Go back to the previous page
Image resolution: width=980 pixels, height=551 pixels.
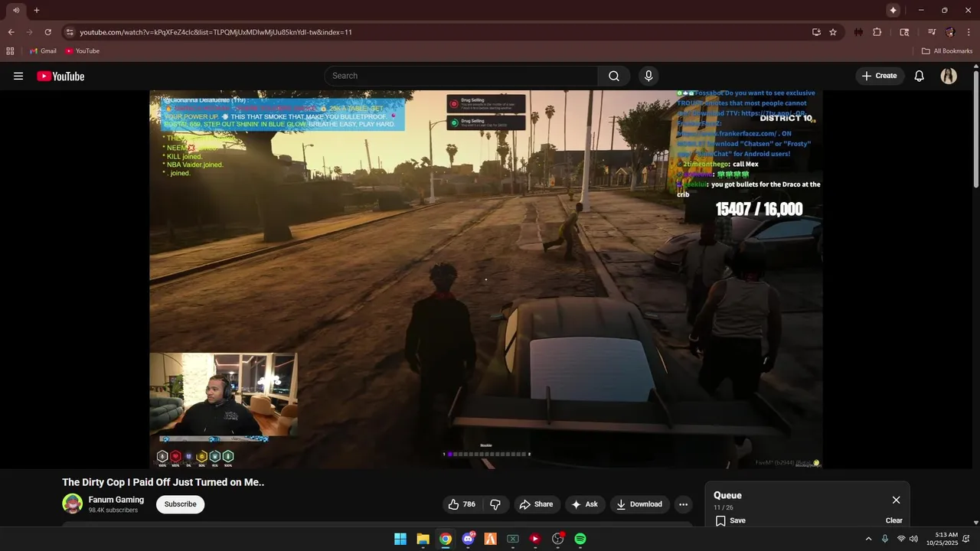click(11, 32)
